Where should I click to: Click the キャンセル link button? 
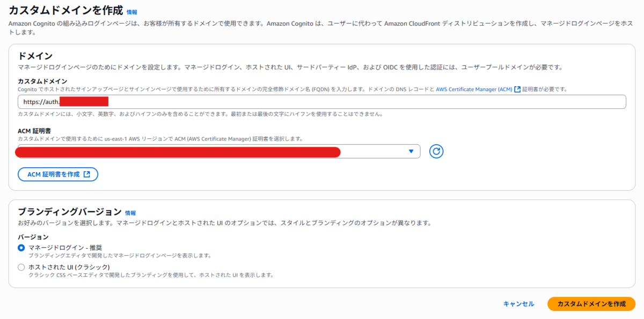(x=518, y=304)
